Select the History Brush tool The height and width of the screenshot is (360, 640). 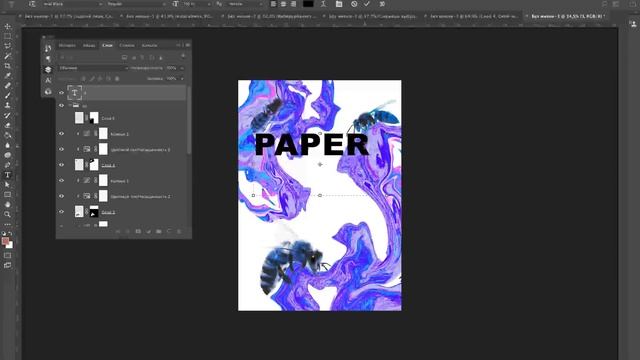coord(7,115)
